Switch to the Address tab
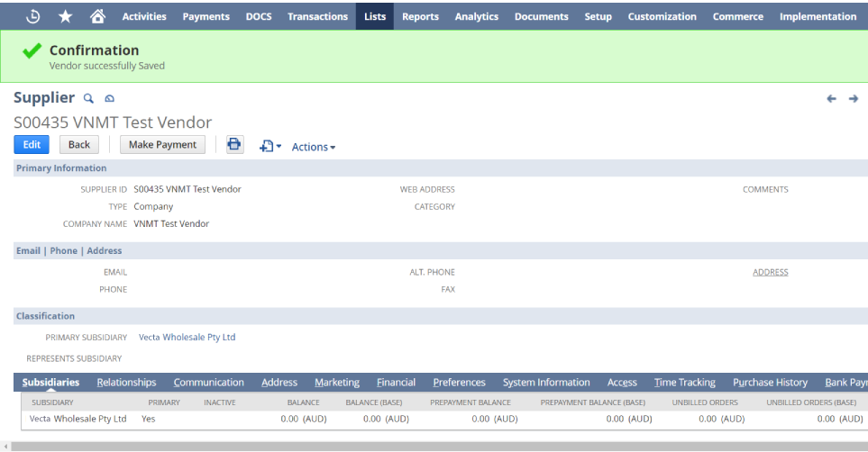 279,383
